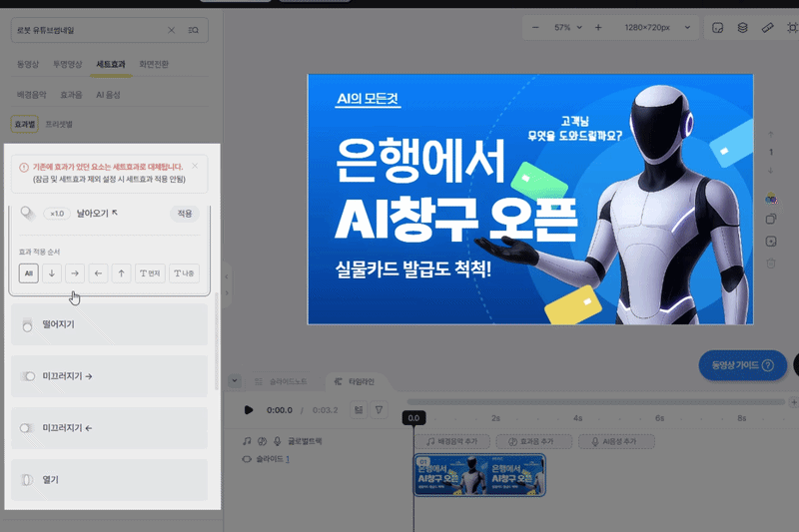
Task: Expand the 열기 effect card
Action: [110, 480]
